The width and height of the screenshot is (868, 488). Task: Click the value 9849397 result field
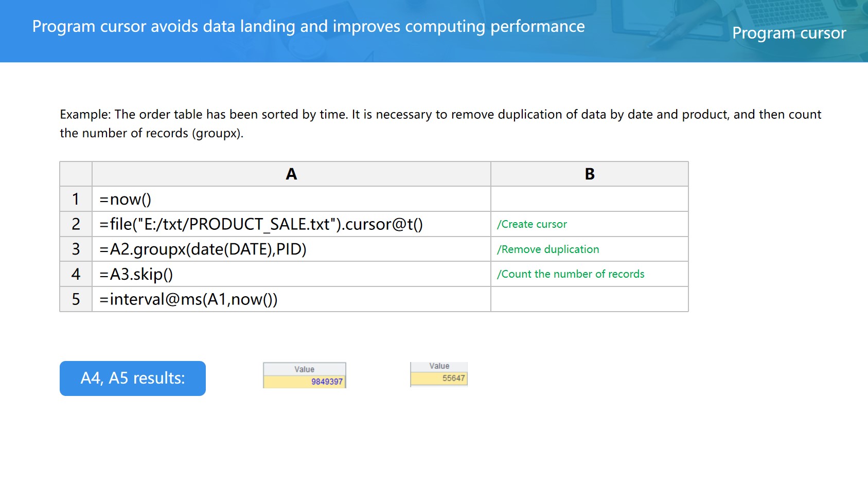pos(304,382)
